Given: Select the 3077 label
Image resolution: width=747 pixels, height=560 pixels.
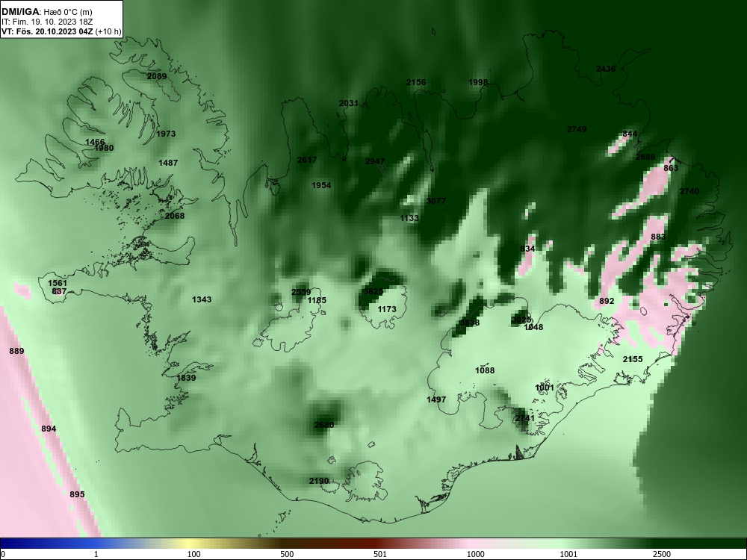Looking at the screenshot, I should click(436, 202).
